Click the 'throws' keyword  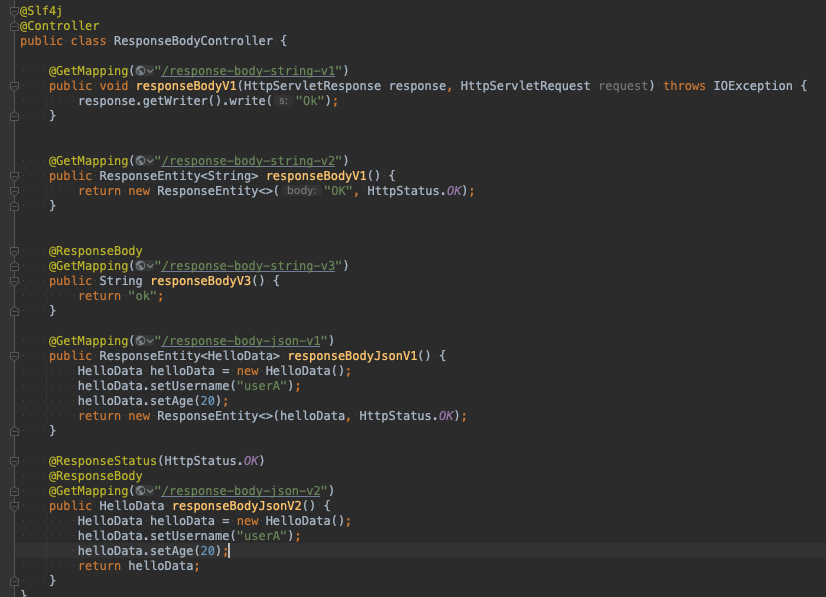tap(684, 86)
